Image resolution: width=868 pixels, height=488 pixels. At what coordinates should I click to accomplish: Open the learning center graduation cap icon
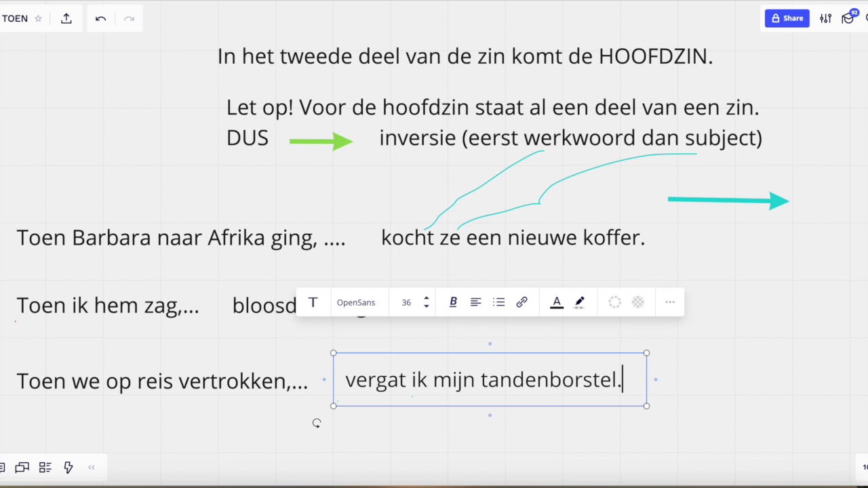pos(848,18)
